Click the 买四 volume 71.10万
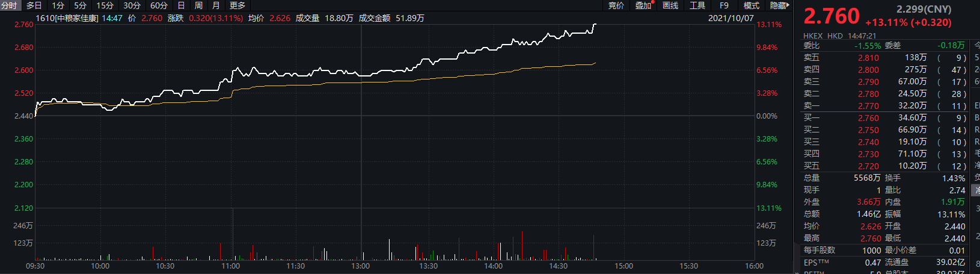 pyautogui.click(x=913, y=154)
